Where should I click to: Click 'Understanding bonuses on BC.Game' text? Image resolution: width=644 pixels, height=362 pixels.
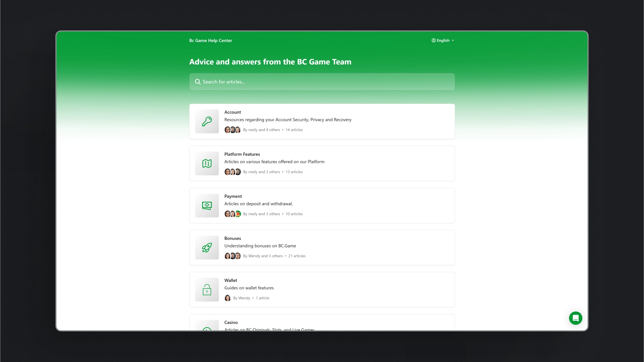[260, 246]
